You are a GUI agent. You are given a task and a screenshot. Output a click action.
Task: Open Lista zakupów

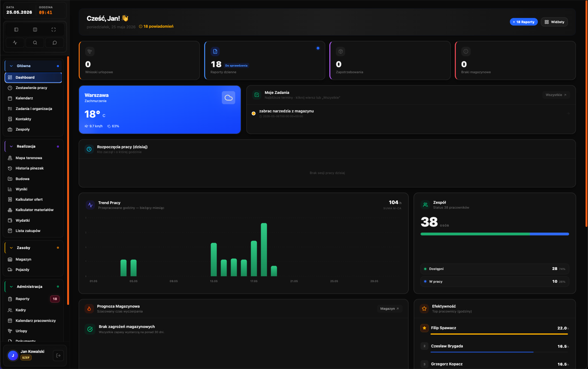[33, 231]
